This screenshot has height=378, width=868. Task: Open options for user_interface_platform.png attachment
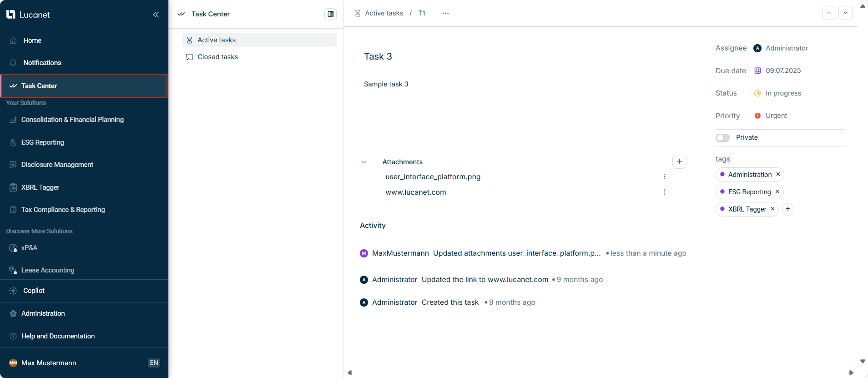pyautogui.click(x=665, y=176)
